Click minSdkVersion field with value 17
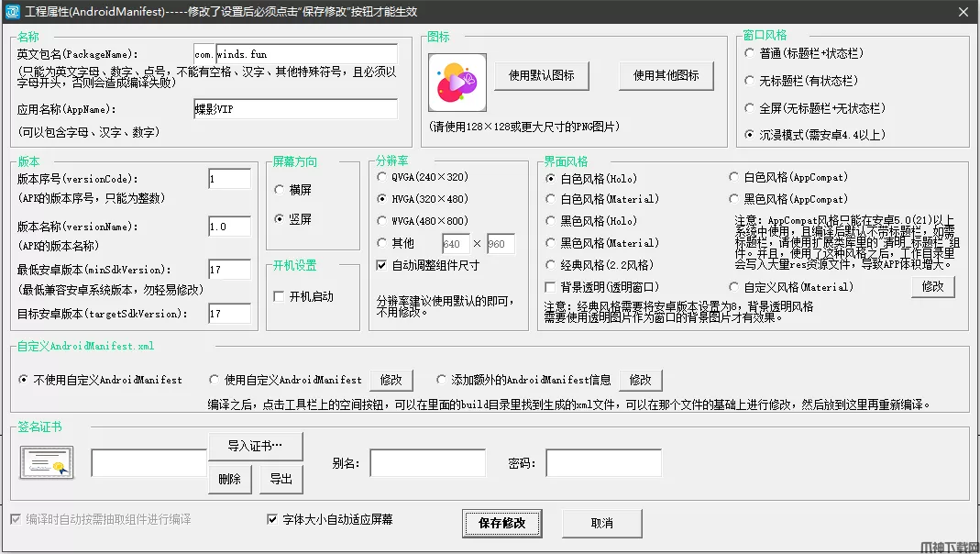 click(x=229, y=270)
